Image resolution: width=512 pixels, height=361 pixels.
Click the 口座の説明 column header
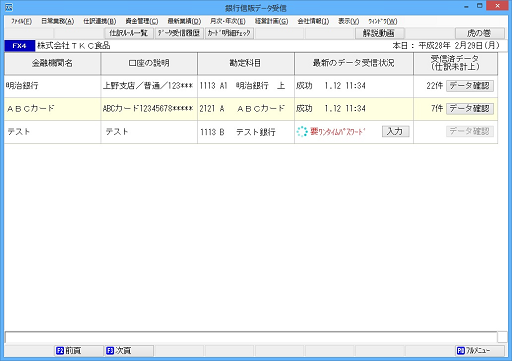tap(149, 63)
